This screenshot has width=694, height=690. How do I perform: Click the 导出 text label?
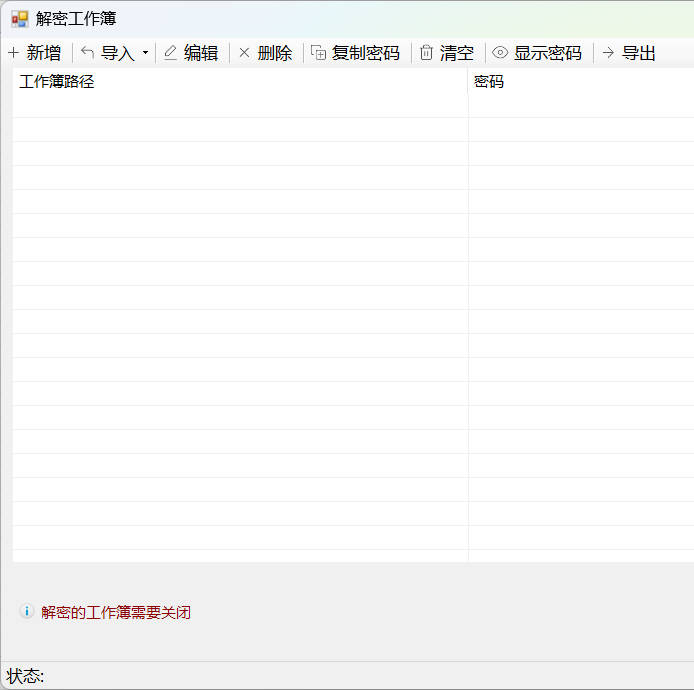(639, 53)
